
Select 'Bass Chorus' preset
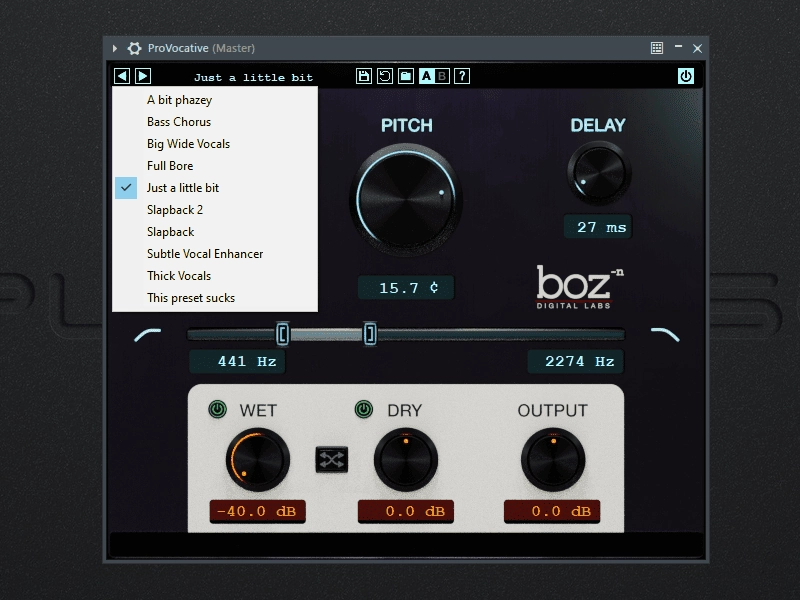215,122
